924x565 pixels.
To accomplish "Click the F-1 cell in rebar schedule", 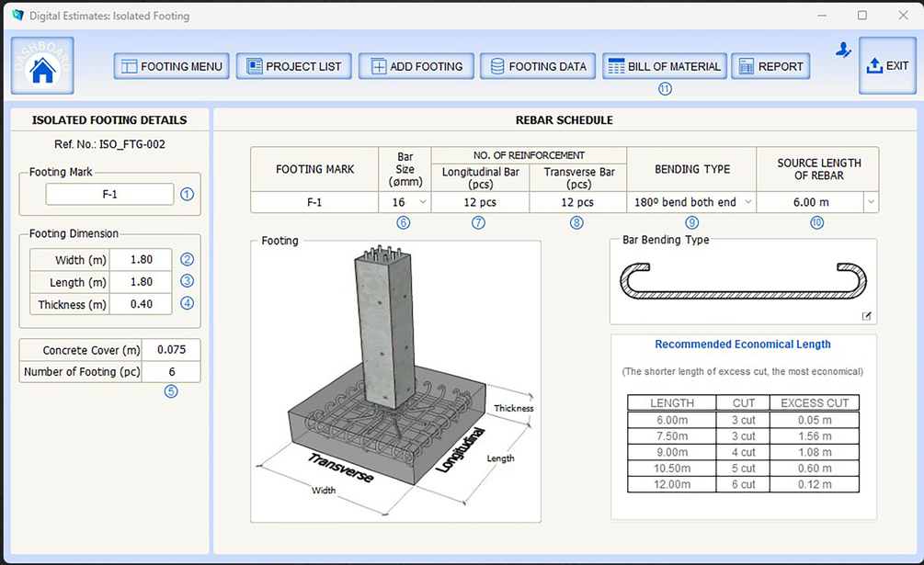I will coord(314,202).
